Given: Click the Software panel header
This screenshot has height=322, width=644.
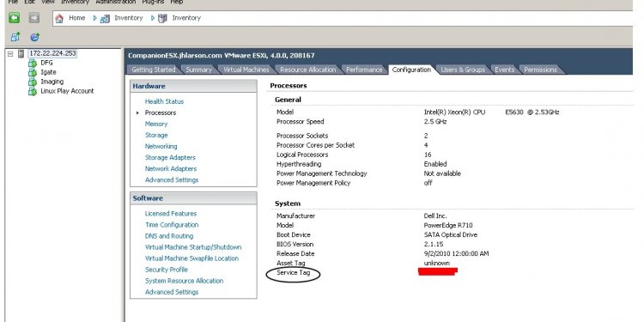Looking at the screenshot, I should point(193,198).
